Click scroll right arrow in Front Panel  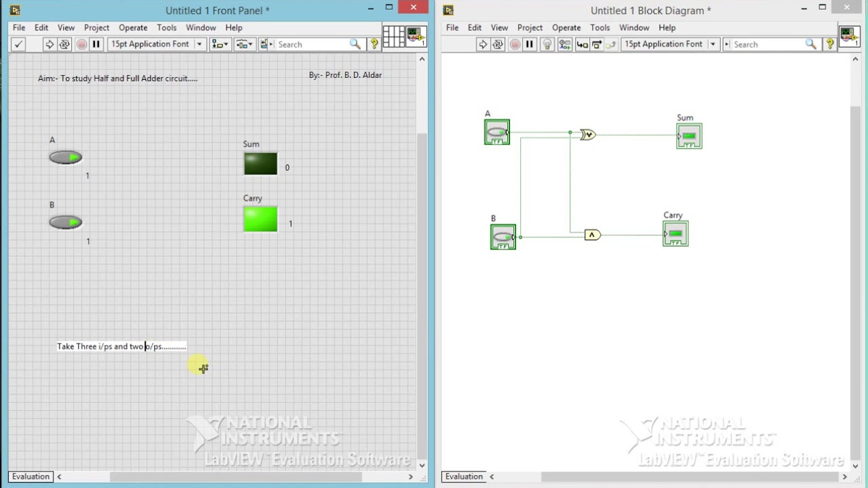point(410,476)
